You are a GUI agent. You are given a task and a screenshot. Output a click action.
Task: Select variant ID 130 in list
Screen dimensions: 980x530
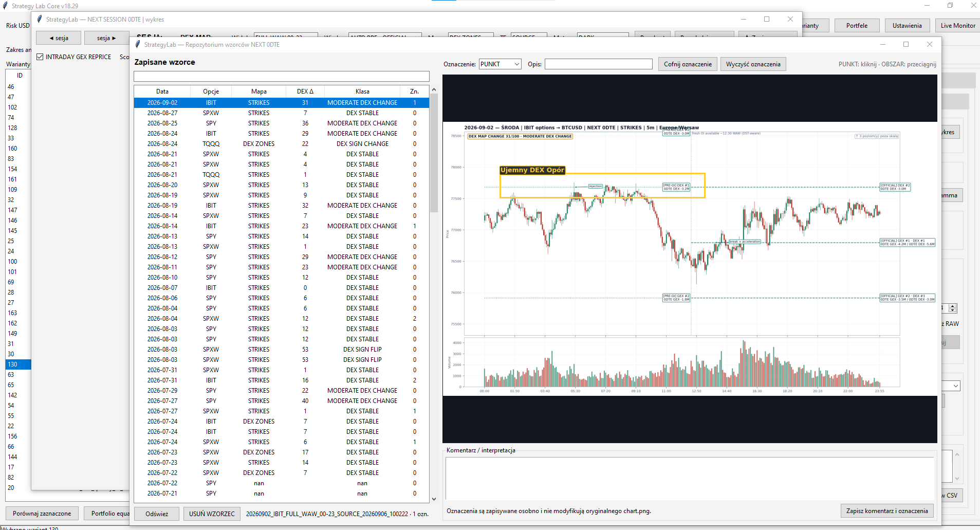coord(18,364)
